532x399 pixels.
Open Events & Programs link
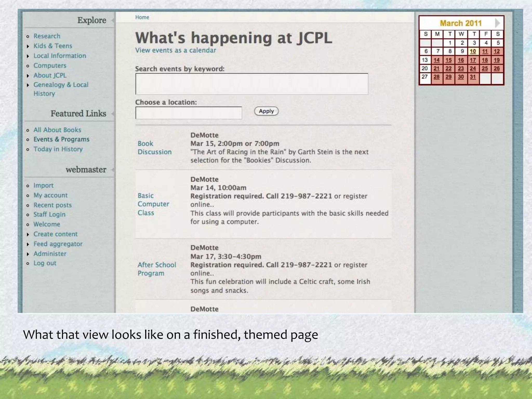click(61, 139)
